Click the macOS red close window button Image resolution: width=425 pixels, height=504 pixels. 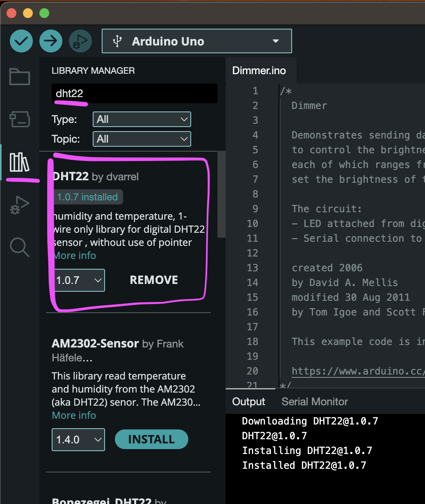11,13
